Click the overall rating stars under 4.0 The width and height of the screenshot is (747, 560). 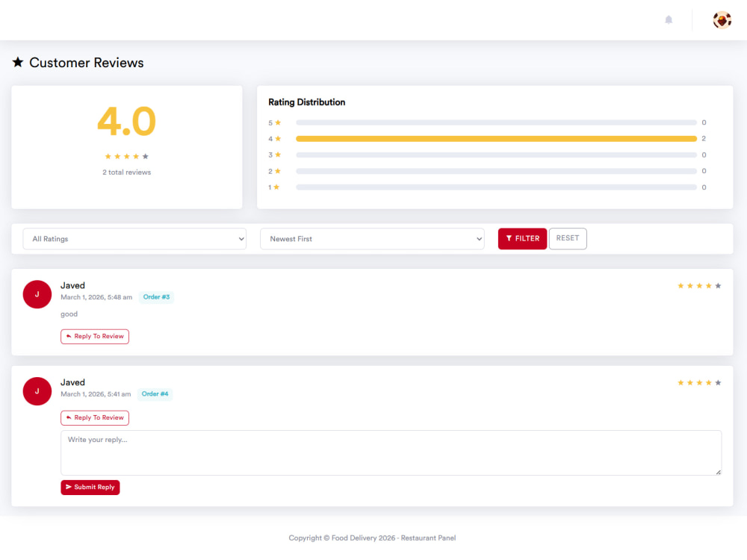pyautogui.click(x=127, y=156)
